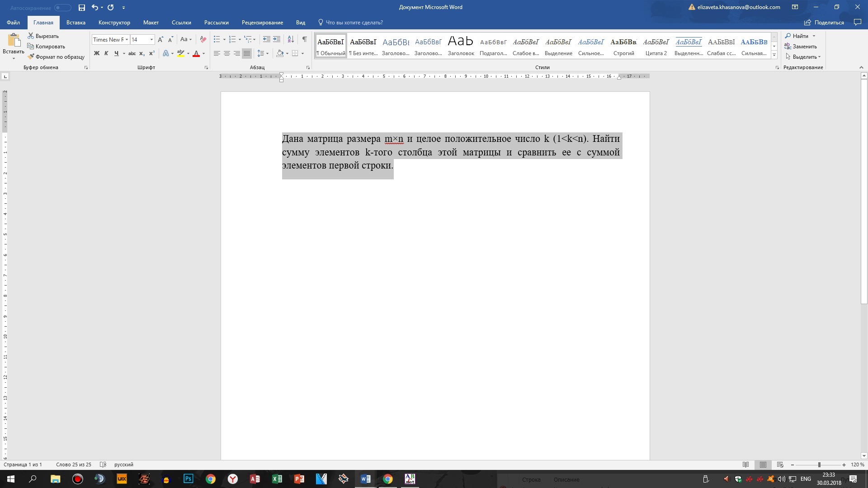Open the font size dropdown
This screenshot has width=868, height=488.
tap(151, 40)
